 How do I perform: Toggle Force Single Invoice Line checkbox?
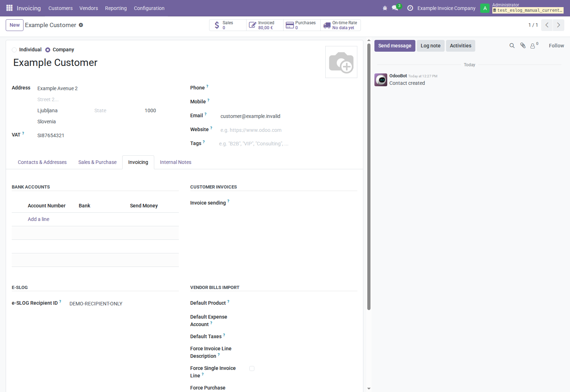252,368
